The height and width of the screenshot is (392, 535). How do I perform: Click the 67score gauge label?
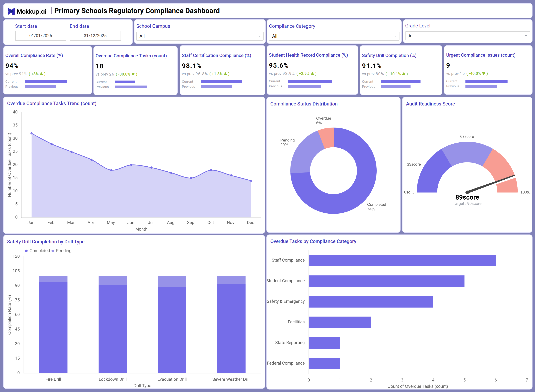coord(467,136)
